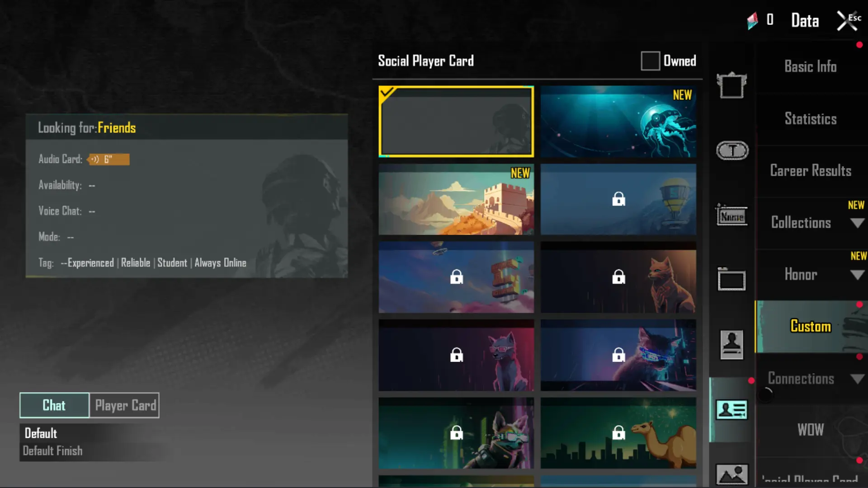Select the avatar portrait icon
This screenshot has height=488, width=868.
(732, 345)
